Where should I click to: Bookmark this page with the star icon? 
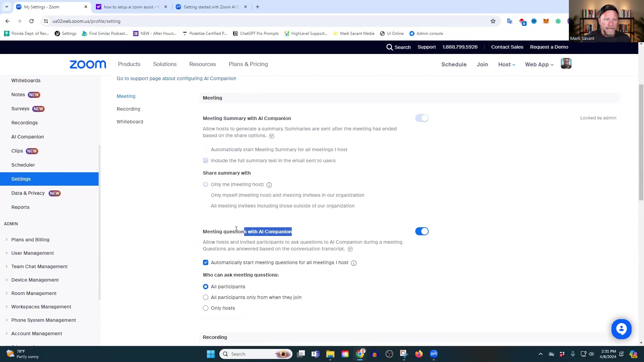(493, 21)
